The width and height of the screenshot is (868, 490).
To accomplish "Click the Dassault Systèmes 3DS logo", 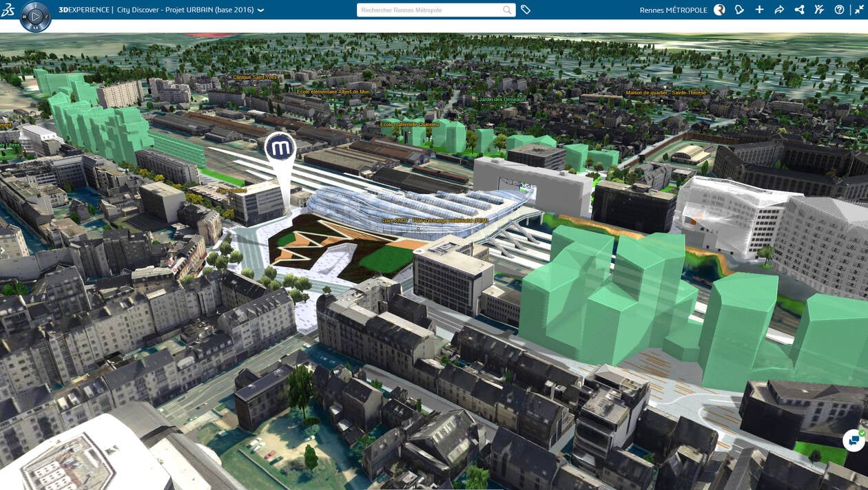I will pyautogui.click(x=8, y=10).
